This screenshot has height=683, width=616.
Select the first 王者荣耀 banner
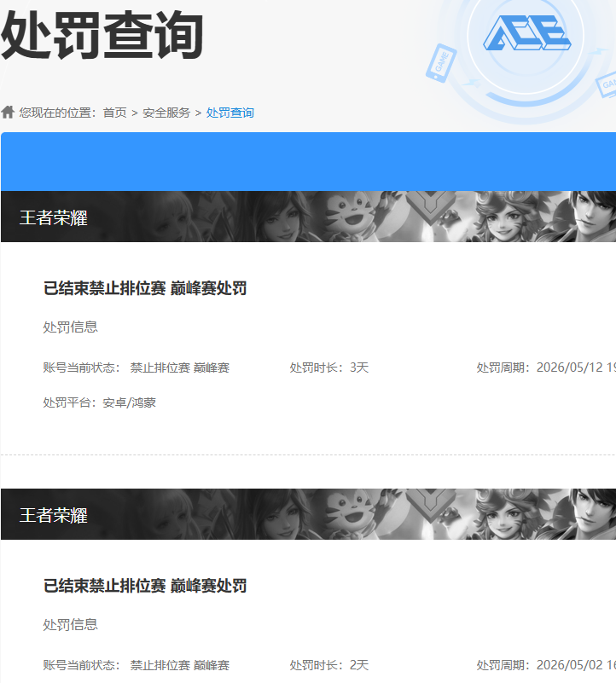click(x=308, y=217)
